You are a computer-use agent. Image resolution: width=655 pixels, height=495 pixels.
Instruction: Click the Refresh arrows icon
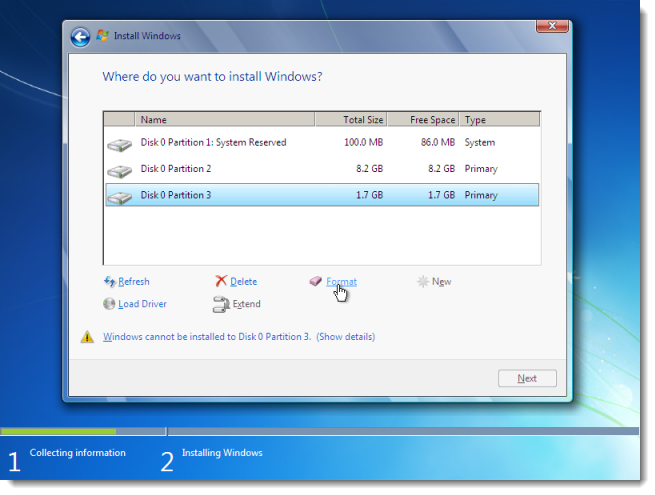(109, 282)
